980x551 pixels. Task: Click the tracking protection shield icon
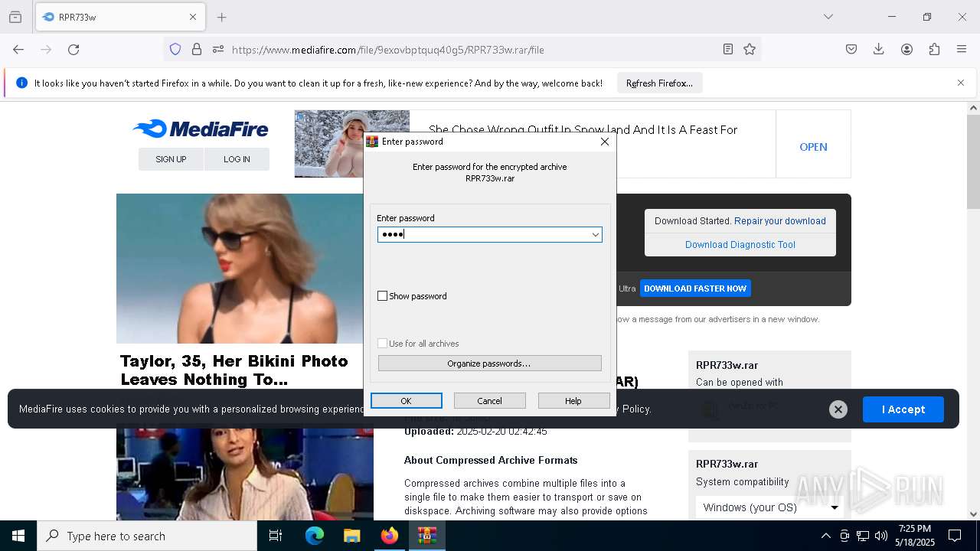point(175,49)
